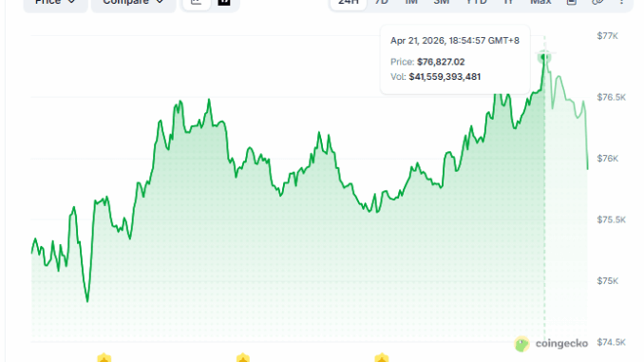Select the Max time range
The width and height of the screenshot is (644, 362).
pyautogui.click(x=540, y=3)
